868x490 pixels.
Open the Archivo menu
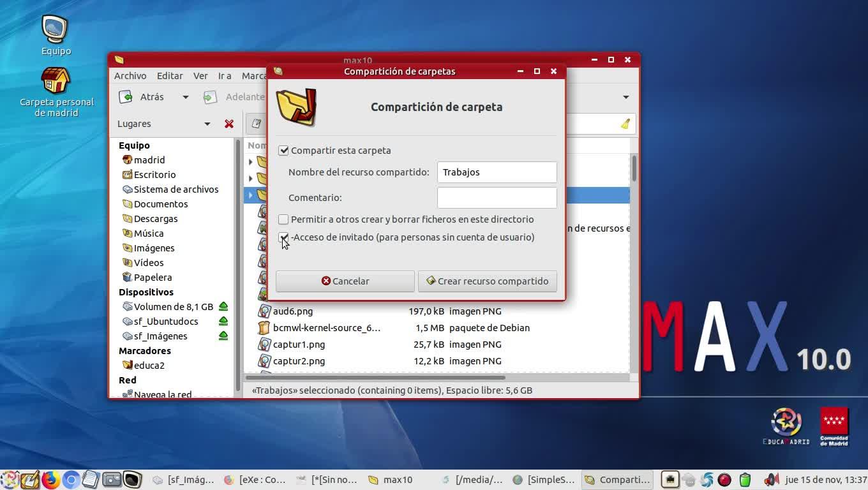(130, 76)
